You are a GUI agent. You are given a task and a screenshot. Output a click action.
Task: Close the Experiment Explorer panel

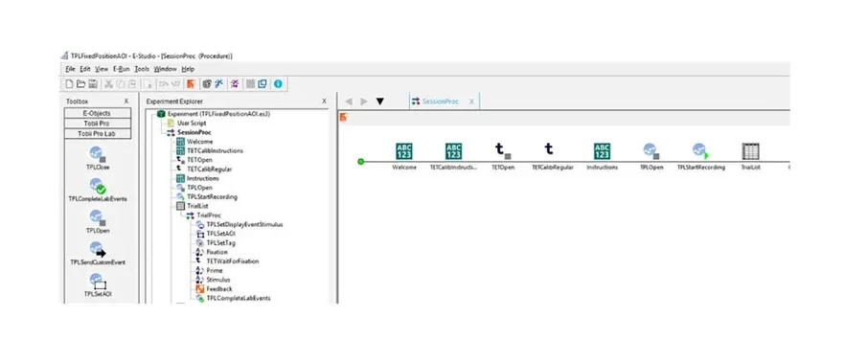tap(325, 102)
